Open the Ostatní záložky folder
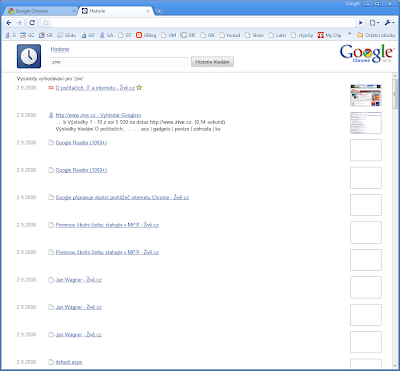Screen dimensions: 400x371 (x=376, y=35)
